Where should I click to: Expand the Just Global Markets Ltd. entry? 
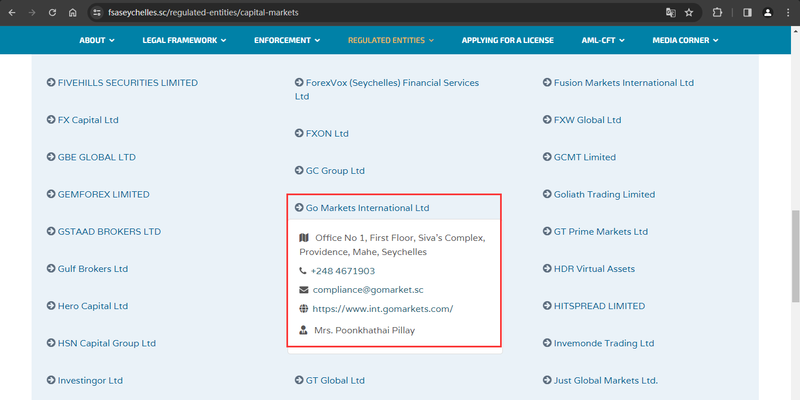coord(601,381)
